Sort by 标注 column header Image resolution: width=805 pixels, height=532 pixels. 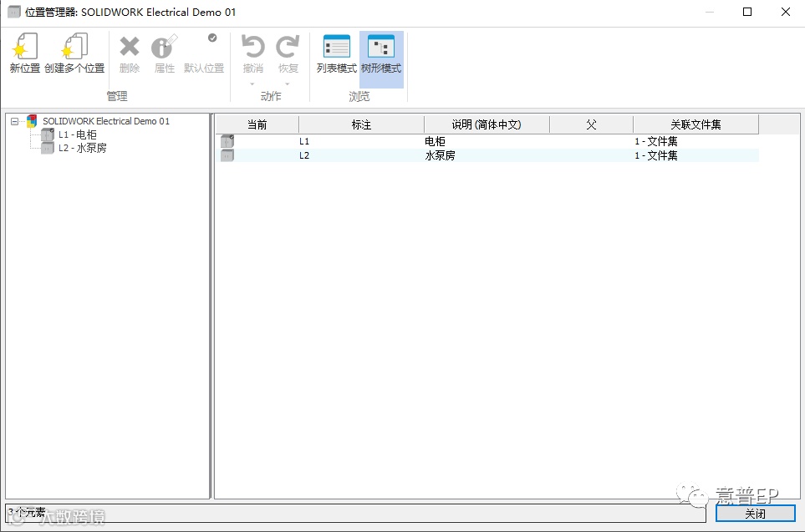(x=361, y=124)
